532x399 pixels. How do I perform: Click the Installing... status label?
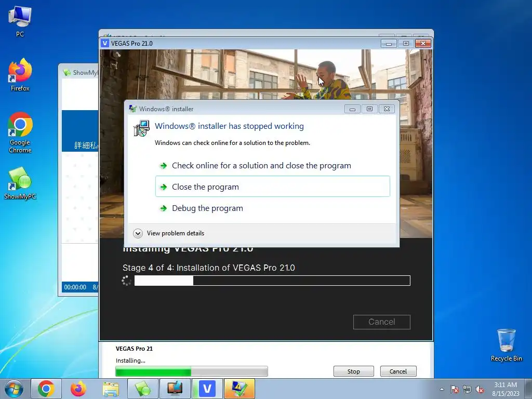click(x=130, y=361)
